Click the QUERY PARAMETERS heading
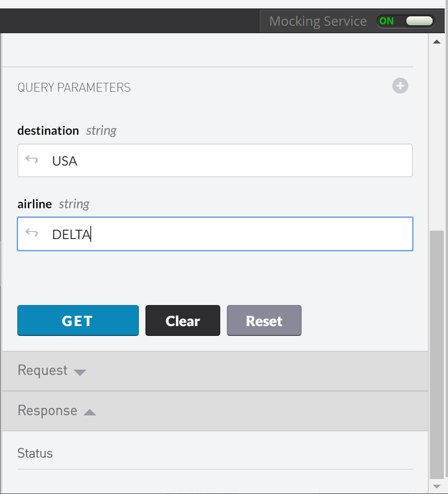This screenshot has width=448, height=494. (x=74, y=87)
